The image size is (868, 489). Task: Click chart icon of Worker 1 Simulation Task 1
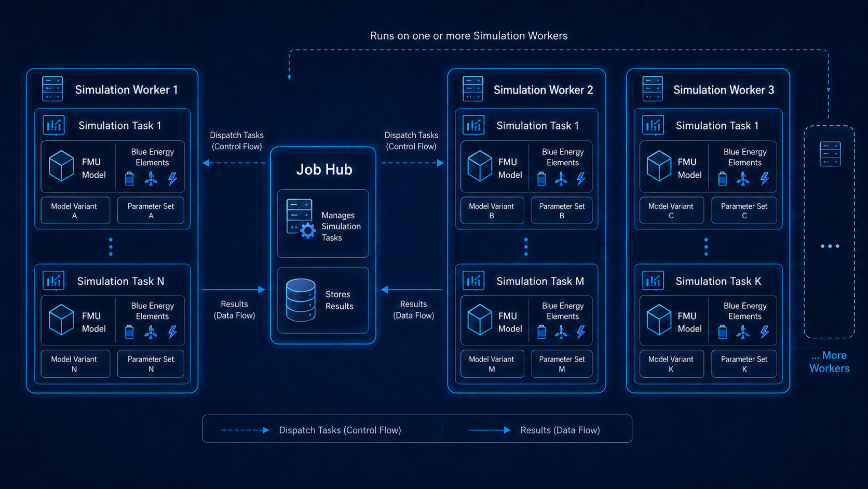tap(54, 125)
